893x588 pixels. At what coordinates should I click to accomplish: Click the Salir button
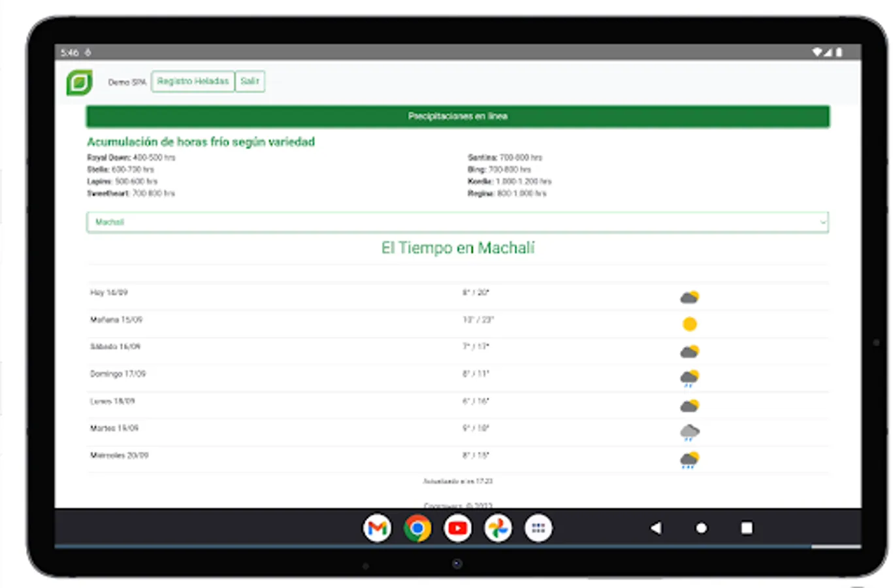(250, 81)
